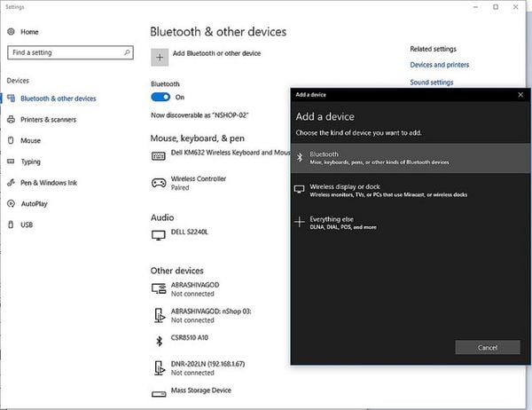Click the Printers & scanners printer icon
Image resolution: width=532 pixels, height=410 pixels.
tap(11, 119)
